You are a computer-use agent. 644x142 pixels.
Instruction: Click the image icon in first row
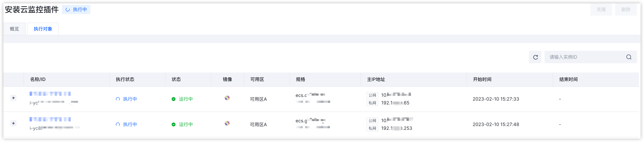tap(227, 98)
